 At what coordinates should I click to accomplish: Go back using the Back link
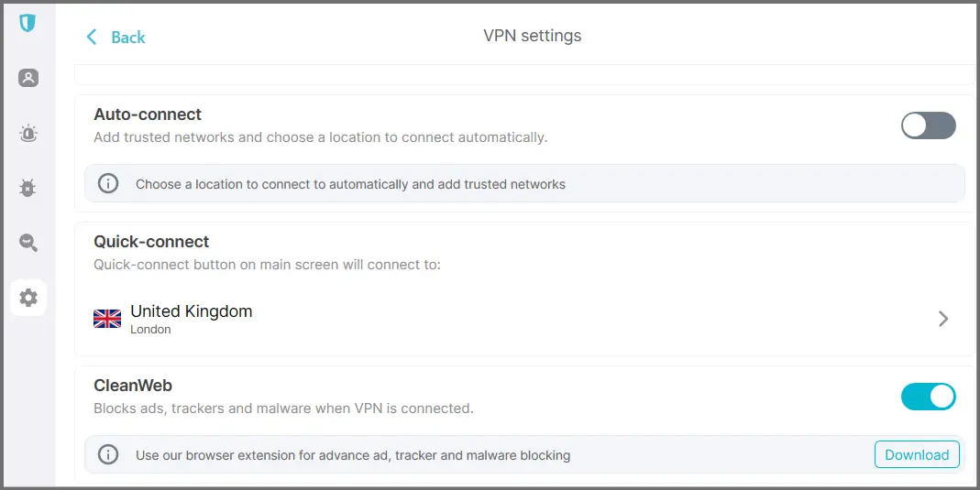click(x=127, y=37)
